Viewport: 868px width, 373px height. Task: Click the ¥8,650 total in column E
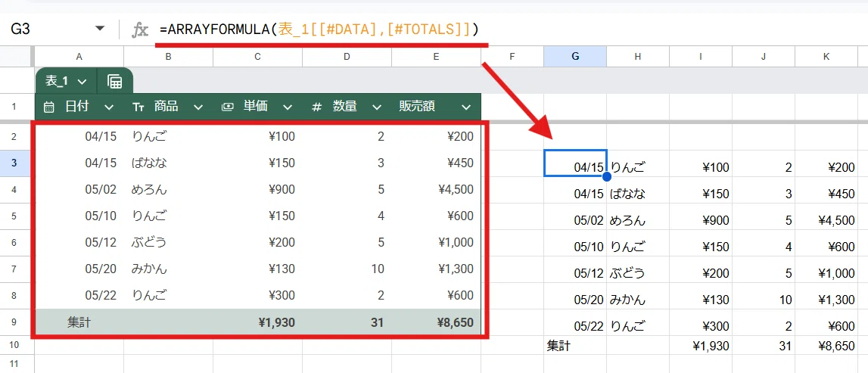455,322
